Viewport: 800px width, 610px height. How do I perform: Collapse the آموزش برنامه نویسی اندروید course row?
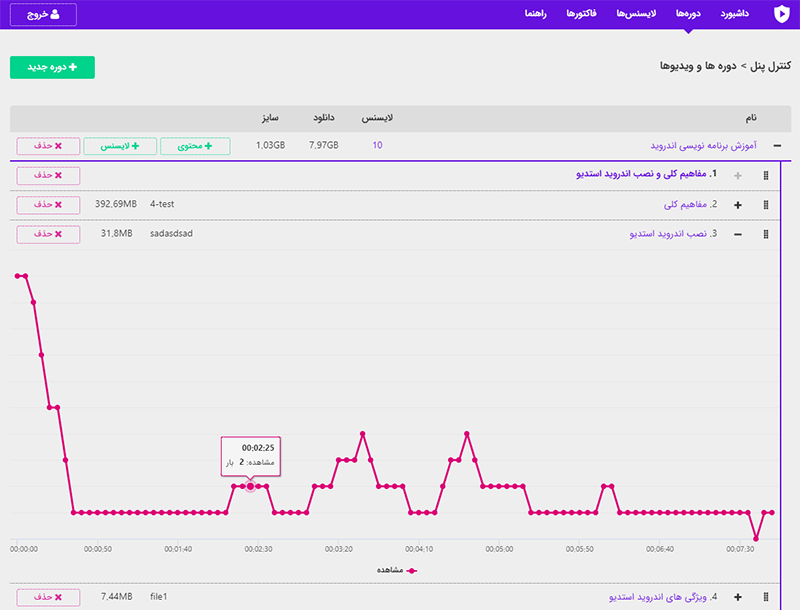(777, 146)
